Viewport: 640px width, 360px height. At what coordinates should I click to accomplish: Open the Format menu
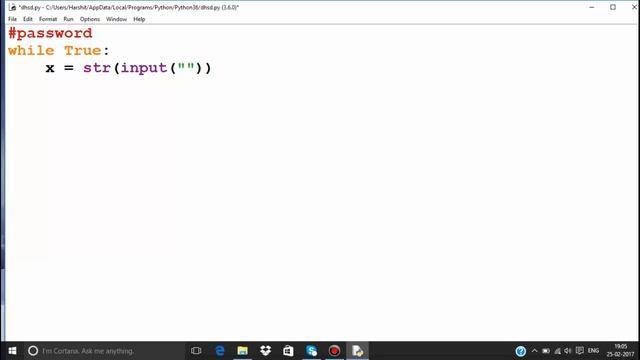coord(48,19)
